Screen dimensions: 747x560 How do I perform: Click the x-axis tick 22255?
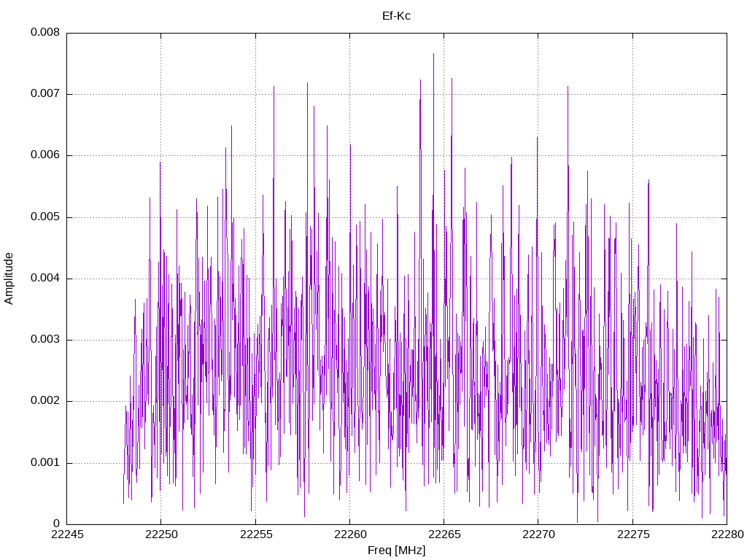255,534
